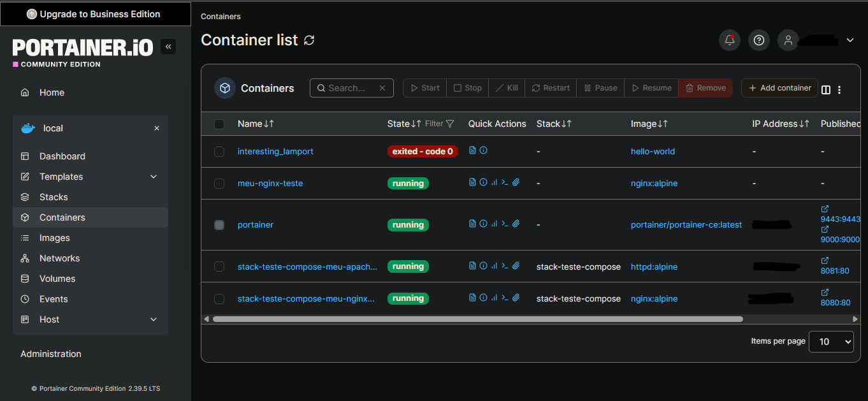Image resolution: width=868 pixels, height=401 pixels.
Task: Focus the container search field
Action: 352,88
